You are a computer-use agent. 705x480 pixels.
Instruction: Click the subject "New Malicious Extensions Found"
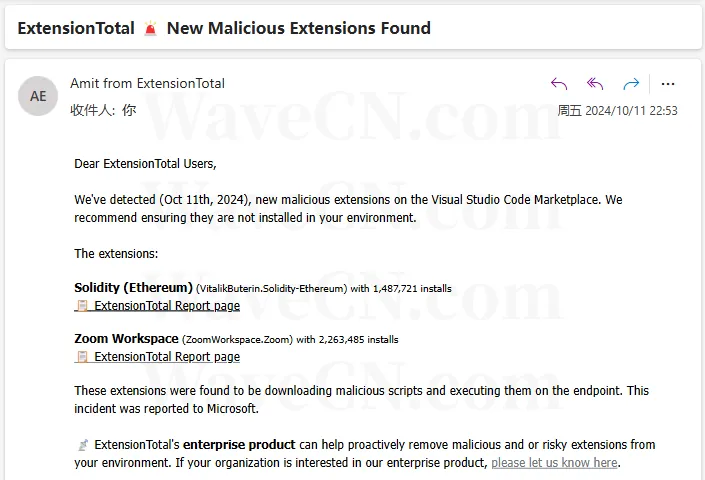[299, 28]
